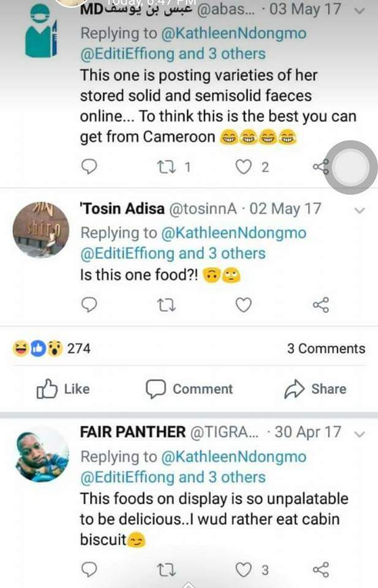Reply to 'Tosin Adisa's tweet
378x588 pixels.
point(89,304)
